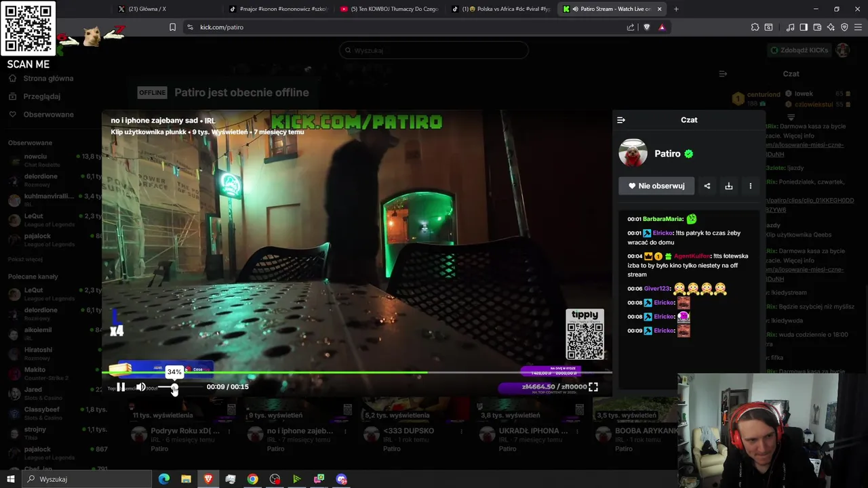Bookmark this page with the bookmark icon

(x=172, y=27)
